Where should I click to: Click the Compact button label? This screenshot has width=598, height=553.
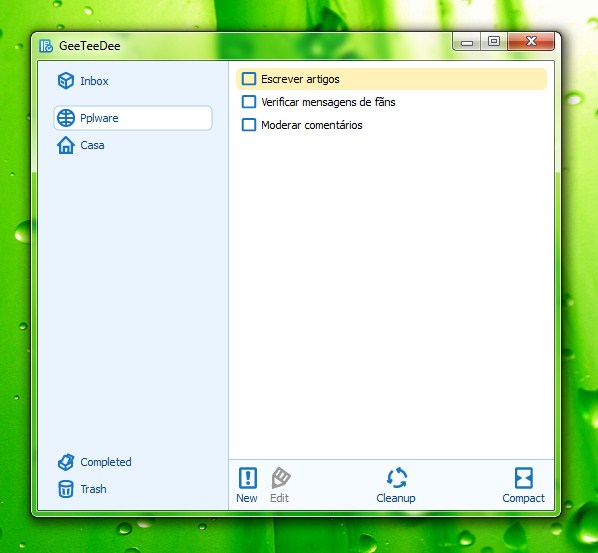[523, 498]
